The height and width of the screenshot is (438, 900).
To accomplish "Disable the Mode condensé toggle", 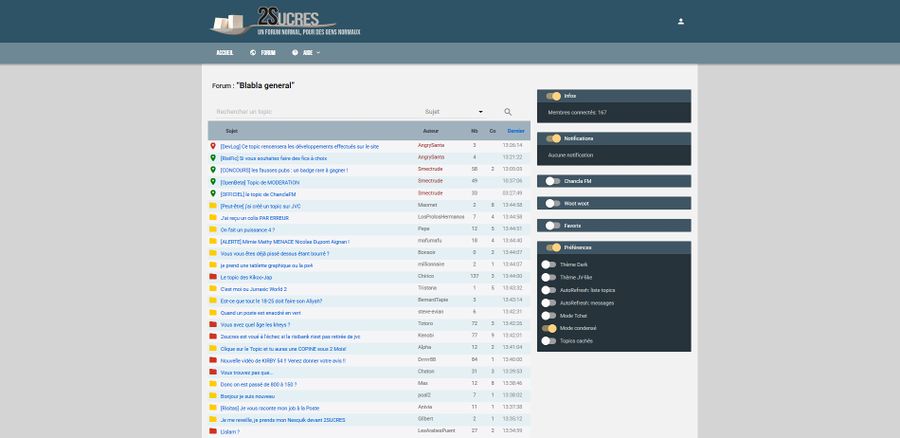I will point(549,328).
